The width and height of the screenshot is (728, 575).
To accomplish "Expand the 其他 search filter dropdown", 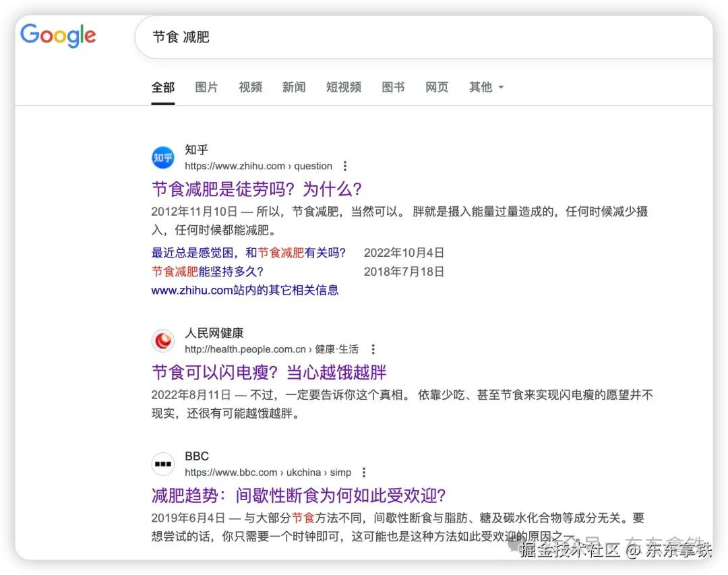I will (486, 87).
